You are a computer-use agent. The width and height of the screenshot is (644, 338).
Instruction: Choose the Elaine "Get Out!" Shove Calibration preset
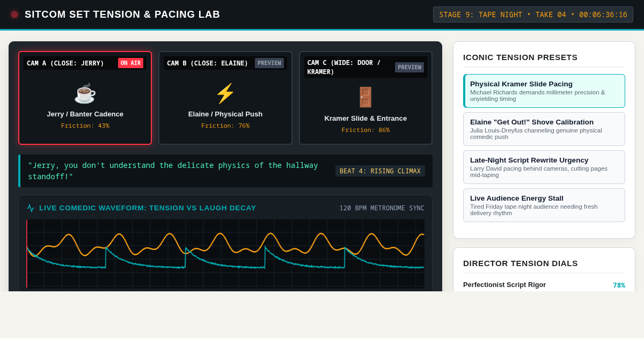(x=544, y=129)
